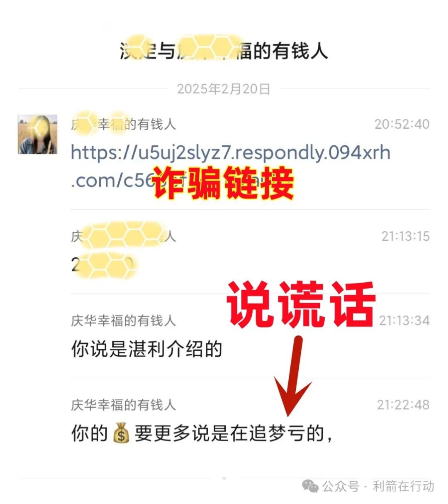The height and width of the screenshot is (504, 448).
Task: Tap the 21:13:34 timestamp
Action: point(404,321)
